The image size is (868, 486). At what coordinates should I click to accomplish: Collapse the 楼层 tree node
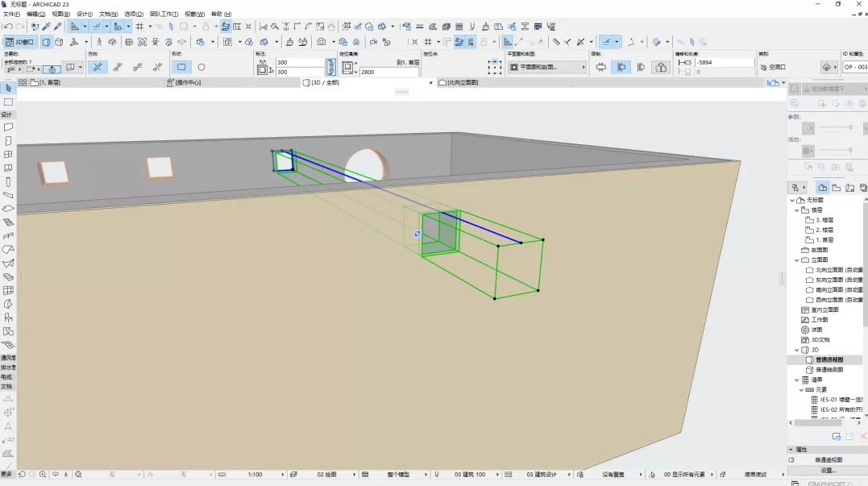tap(797, 210)
